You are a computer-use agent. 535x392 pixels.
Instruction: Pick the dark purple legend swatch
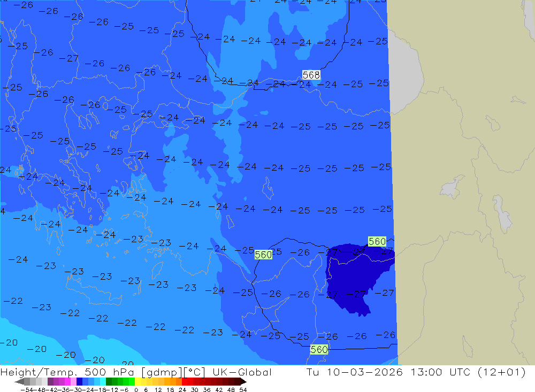50,382
